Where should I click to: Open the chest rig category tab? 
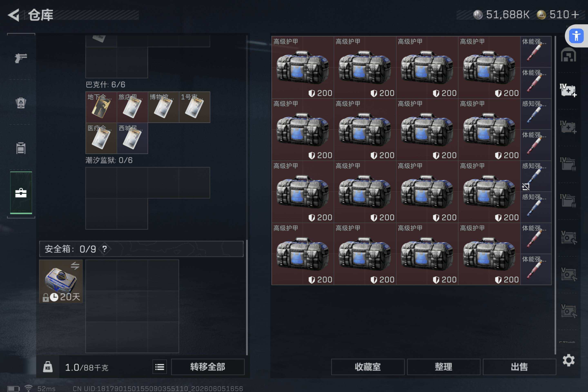21,148
